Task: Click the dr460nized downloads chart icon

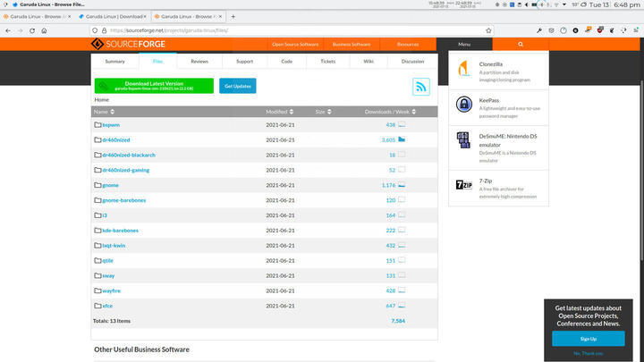Action: tap(402, 139)
